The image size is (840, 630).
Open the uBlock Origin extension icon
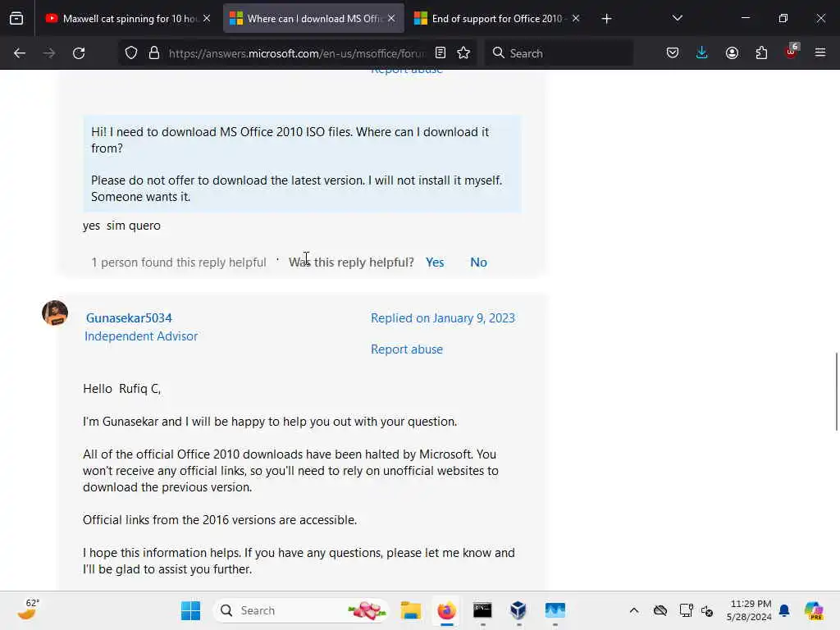click(792, 52)
